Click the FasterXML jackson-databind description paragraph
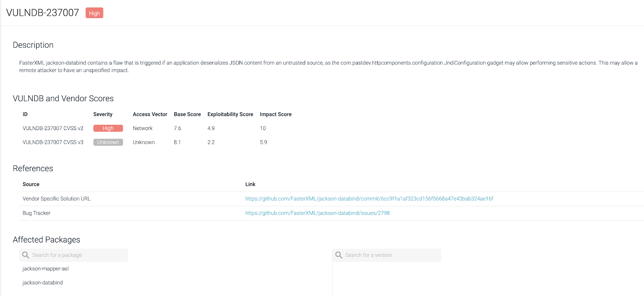Image resolution: width=644 pixels, height=296 pixels. coord(328,66)
